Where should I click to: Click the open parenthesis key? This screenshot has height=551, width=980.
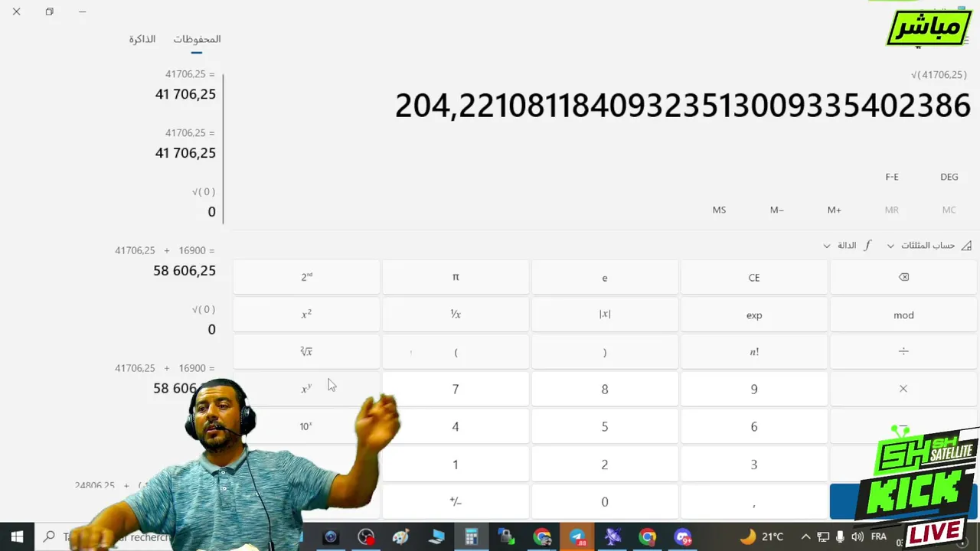tap(456, 351)
